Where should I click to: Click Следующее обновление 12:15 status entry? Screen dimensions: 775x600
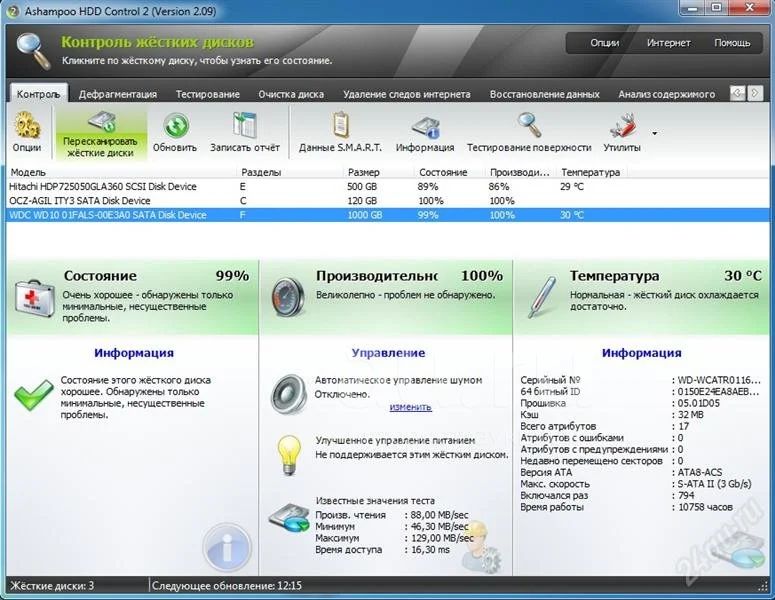pyautogui.click(x=227, y=586)
